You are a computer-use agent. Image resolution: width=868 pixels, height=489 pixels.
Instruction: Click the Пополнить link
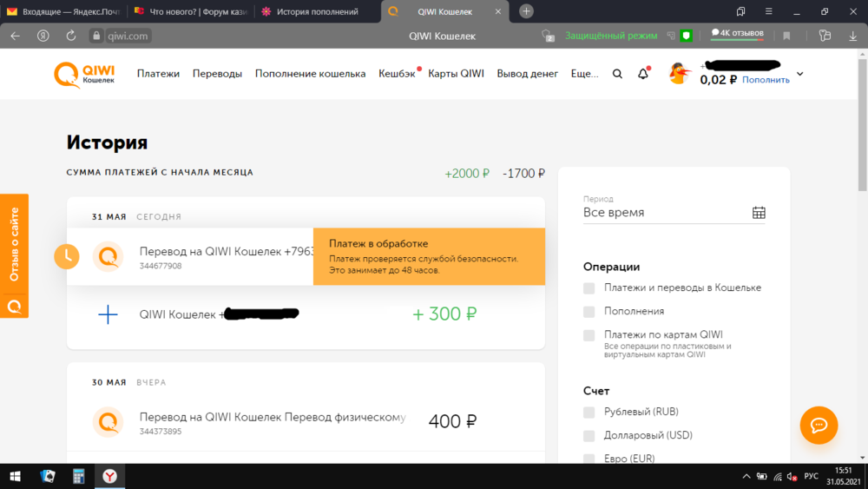766,80
